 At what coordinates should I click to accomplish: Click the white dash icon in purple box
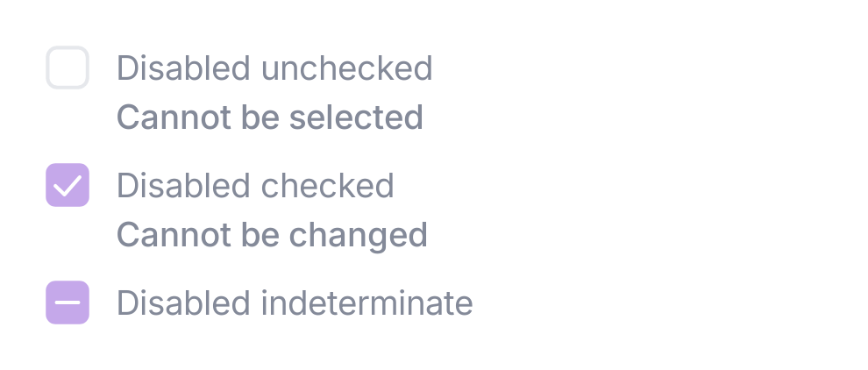[x=68, y=302]
